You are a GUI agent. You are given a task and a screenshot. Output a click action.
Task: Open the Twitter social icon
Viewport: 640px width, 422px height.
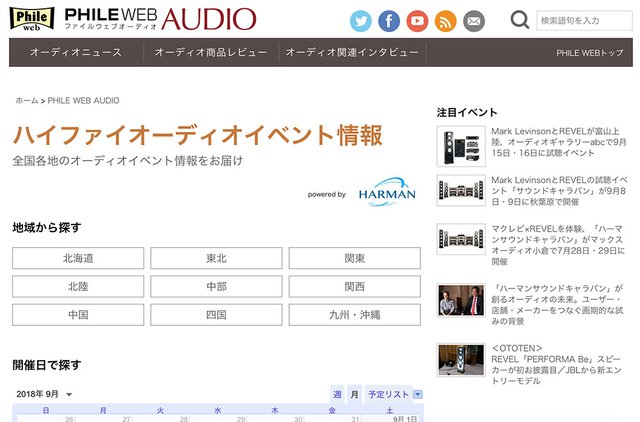tap(361, 21)
